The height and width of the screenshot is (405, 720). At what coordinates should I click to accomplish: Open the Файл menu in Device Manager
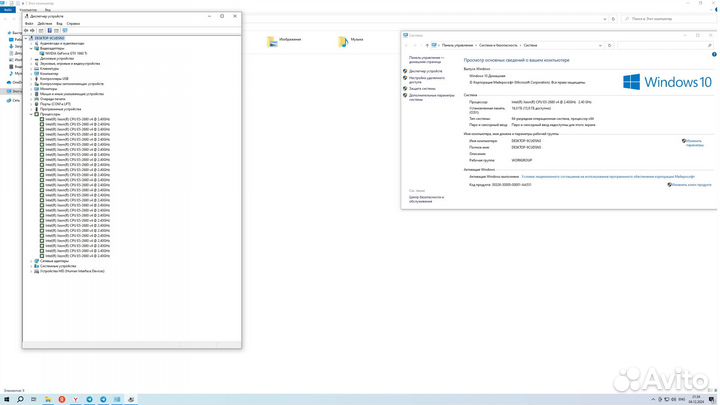point(29,23)
